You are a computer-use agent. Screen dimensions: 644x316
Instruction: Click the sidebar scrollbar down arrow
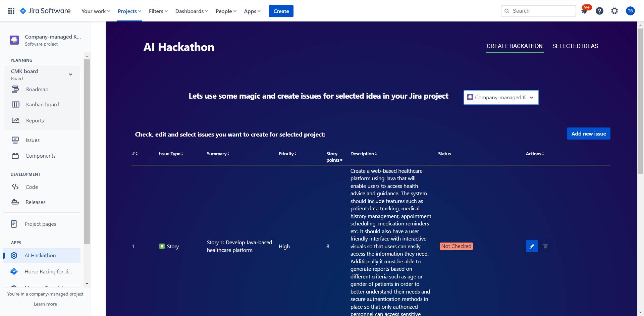[x=87, y=283]
